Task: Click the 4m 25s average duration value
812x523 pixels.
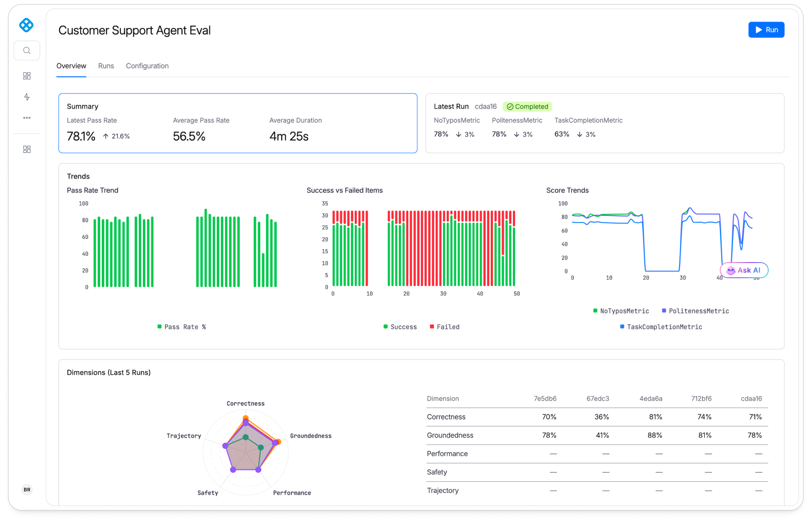Action: (289, 136)
